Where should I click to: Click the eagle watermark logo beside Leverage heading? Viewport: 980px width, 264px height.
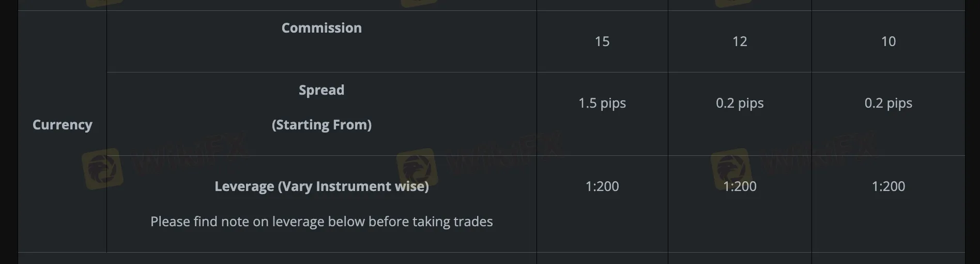(x=417, y=169)
